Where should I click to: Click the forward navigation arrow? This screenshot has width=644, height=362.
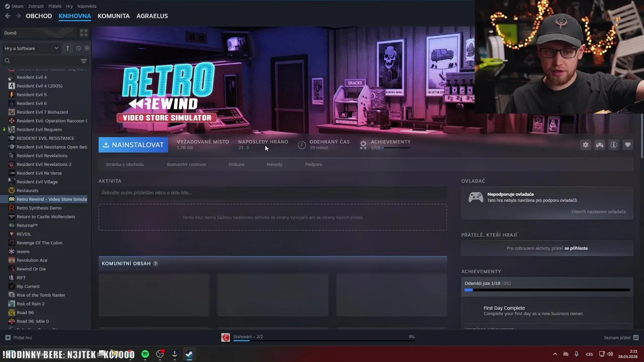coord(18,16)
